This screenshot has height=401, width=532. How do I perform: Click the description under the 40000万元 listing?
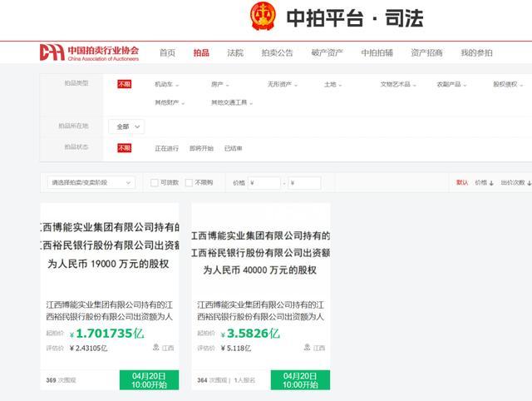pyautogui.click(x=260, y=310)
